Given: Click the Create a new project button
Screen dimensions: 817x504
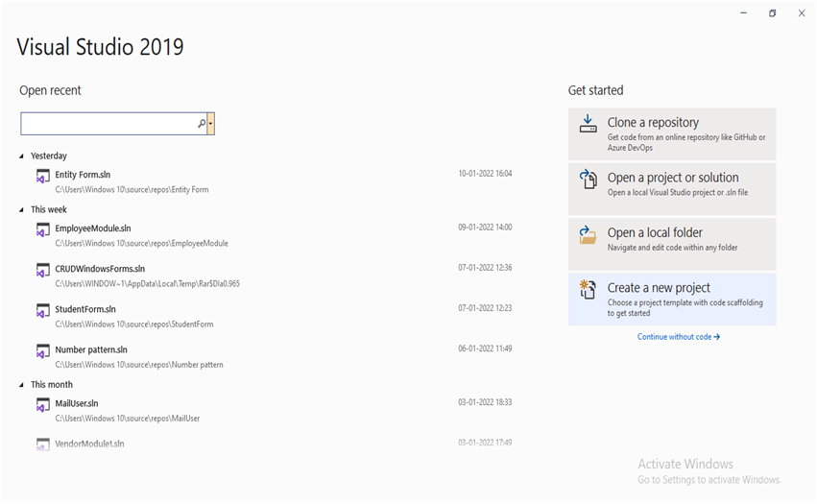Looking at the screenshot, I should coord(672,300).
